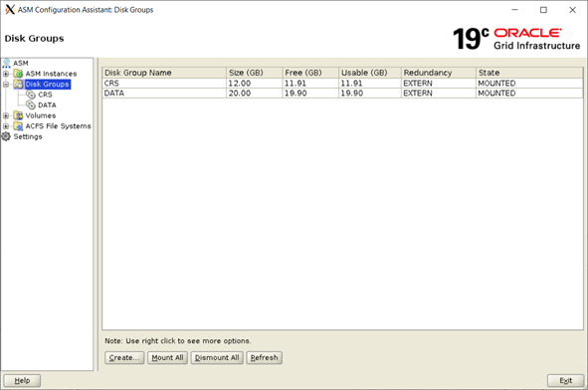Click the ACFS File Systems icon
Viewport: 588px width, 390px height.
[18, 126]
